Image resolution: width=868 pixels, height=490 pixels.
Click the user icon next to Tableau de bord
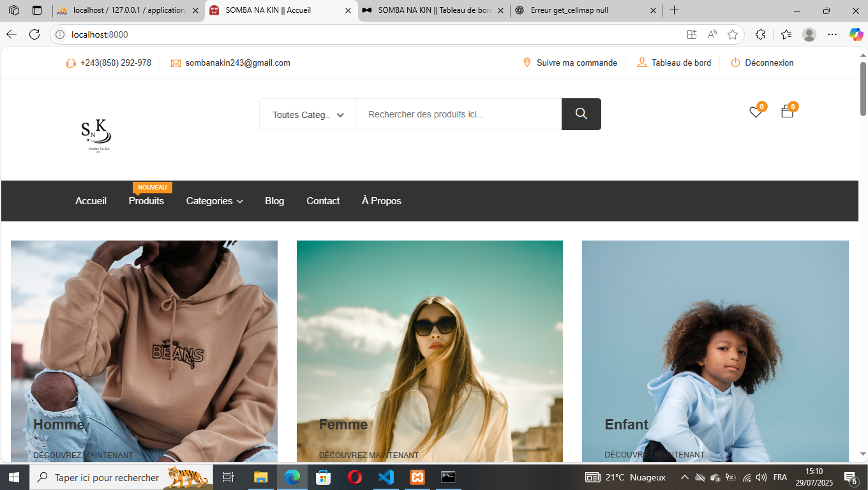[x=640, y=63]
